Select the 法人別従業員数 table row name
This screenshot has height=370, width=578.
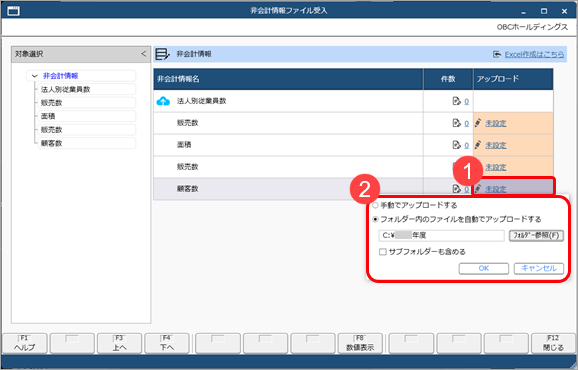[x=201, y=101]
